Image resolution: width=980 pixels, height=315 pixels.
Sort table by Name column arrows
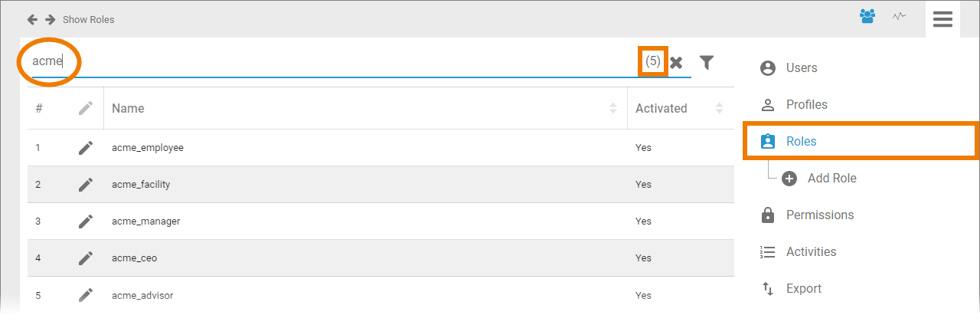coord(612,109)
